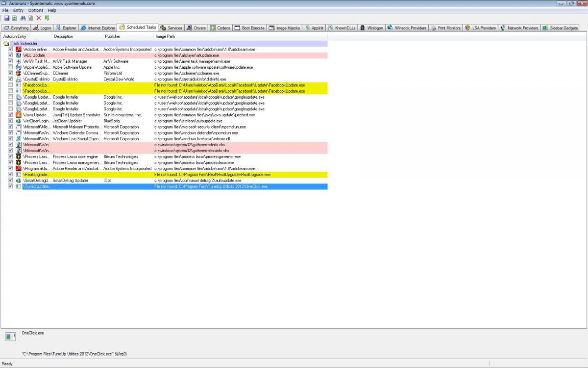Screen dimensions: 588x368
Task: Click the Task Scheduler folder icon
Action: [6, 44]
